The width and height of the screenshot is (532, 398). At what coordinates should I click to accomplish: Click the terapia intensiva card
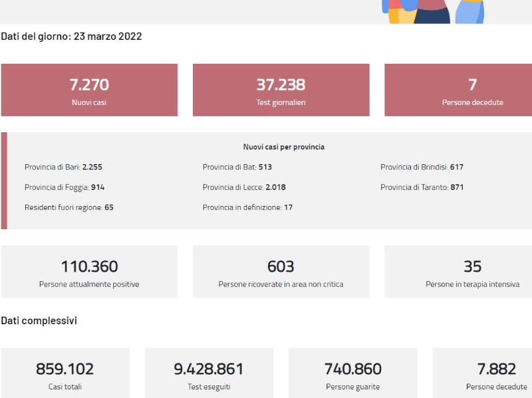458,272
